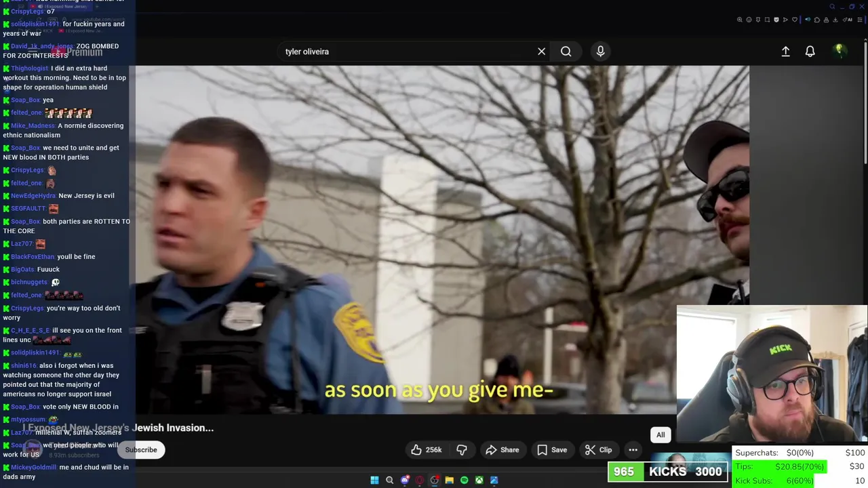Open the emoji face toolbar icon
Viewport: 868px width, 488px height.
click(x=749, y=20)
